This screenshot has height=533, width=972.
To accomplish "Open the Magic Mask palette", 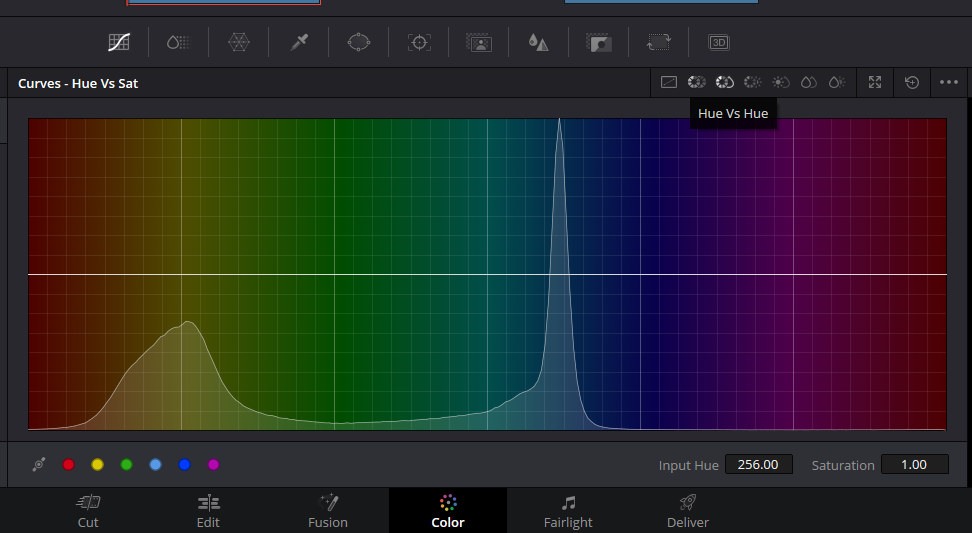I will click(479, 42).
